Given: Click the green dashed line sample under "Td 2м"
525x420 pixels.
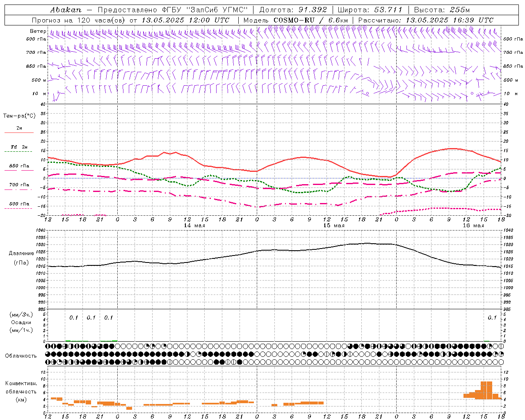Looking at the screenshot, I should pyautogui.click(x=19, y=152).
